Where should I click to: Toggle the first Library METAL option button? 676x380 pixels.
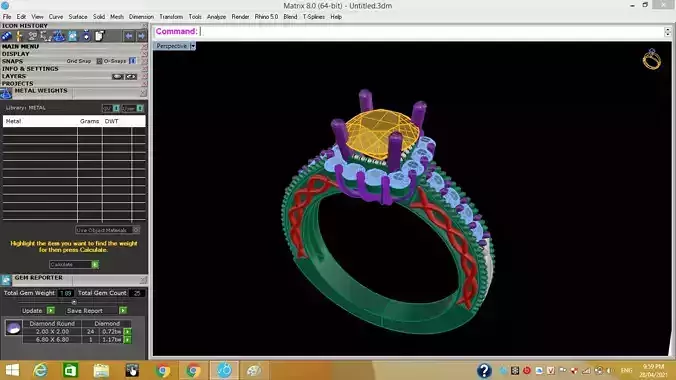(x=116, y=108)
